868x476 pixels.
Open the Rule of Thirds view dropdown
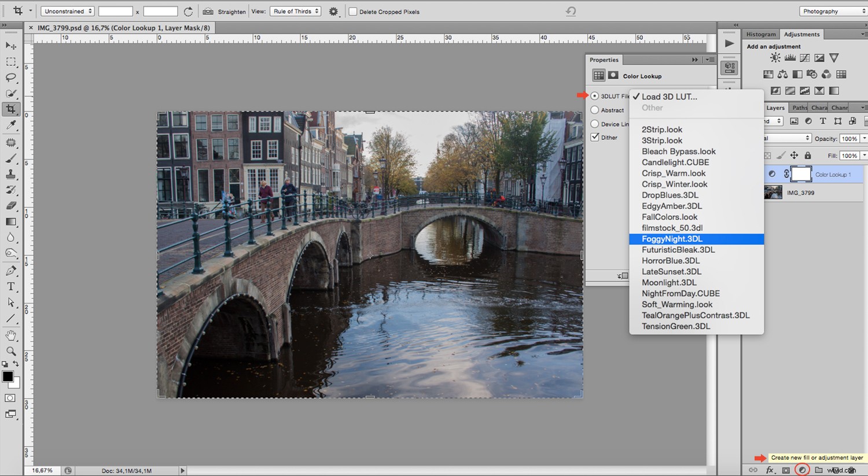pos(295,11)
